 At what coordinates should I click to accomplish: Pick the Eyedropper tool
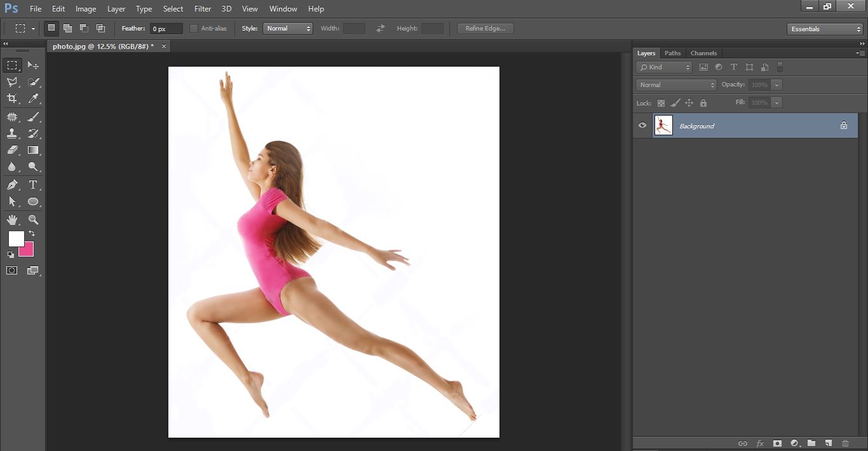pos(33,98)
